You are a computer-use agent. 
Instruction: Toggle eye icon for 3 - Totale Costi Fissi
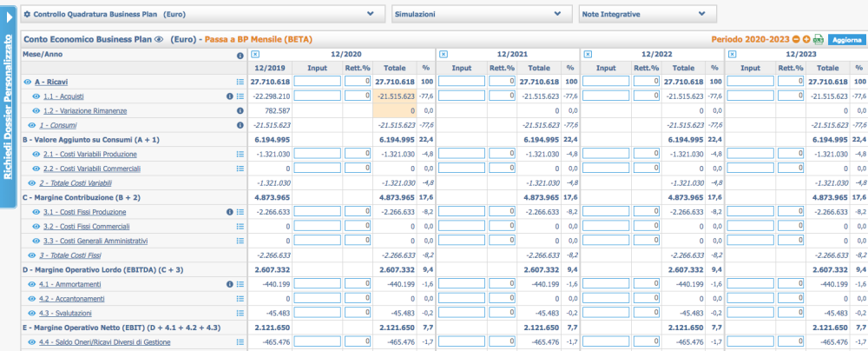point(31,255)
